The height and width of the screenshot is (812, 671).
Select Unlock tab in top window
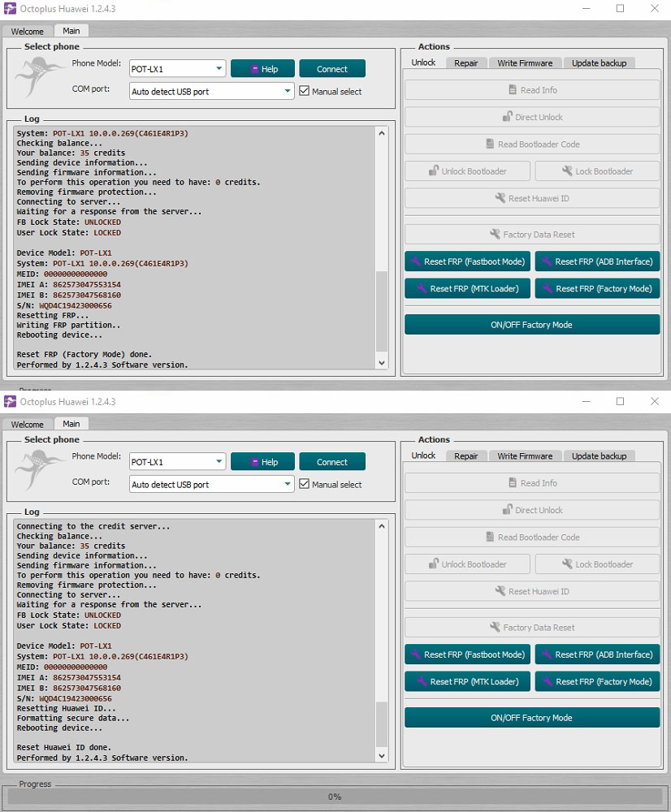423,63
